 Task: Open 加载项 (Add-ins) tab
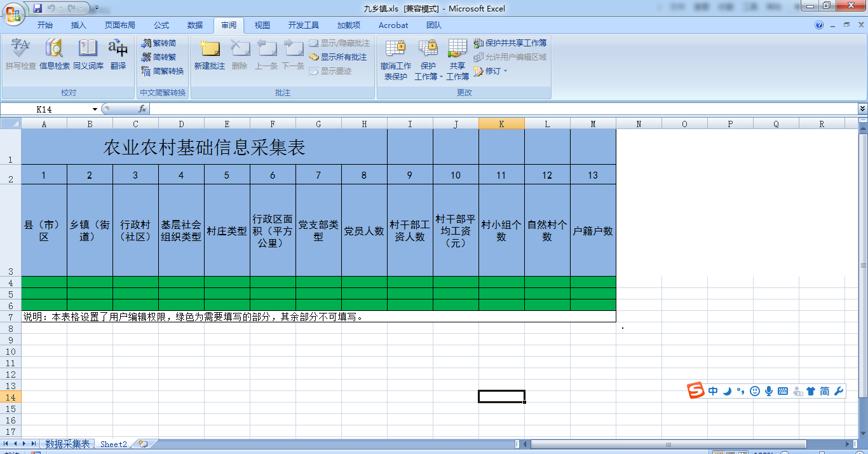click(x=349, y=25)
